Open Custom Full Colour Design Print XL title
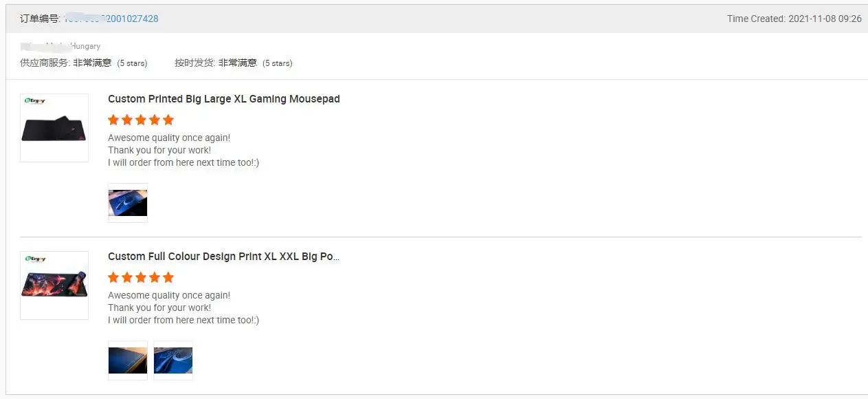Viewport: 868px width, 399px height. pos(223,257)
